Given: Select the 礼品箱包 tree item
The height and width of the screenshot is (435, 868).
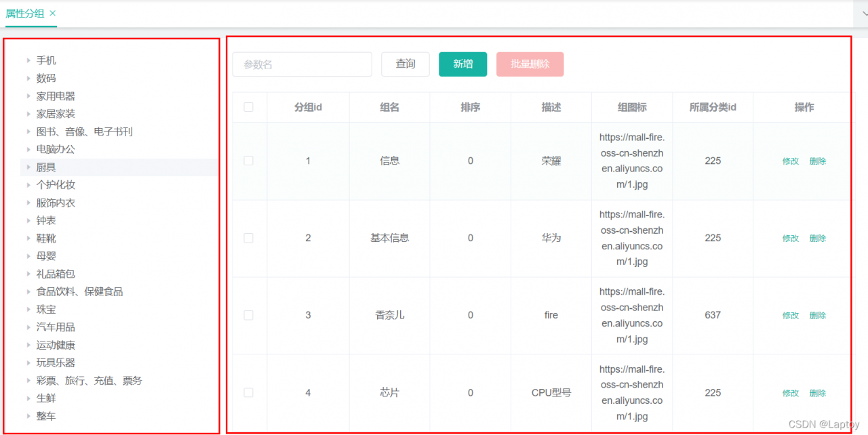Looking at the screenshot, I should coord(56,274).
